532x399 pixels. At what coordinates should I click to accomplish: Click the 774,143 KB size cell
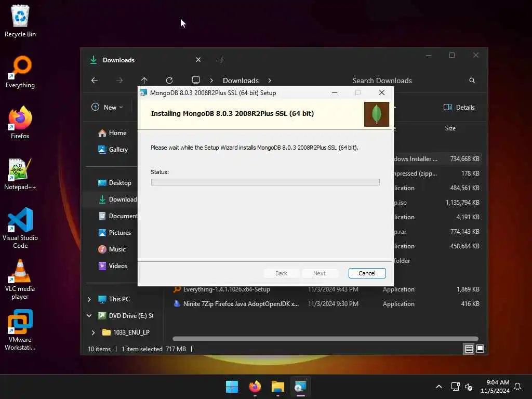tap(464, 232)
